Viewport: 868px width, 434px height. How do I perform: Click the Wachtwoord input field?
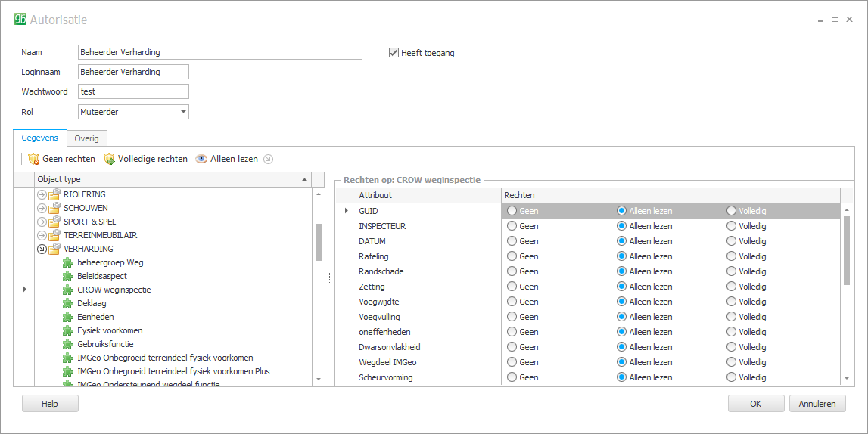click(x=133, y=91)
